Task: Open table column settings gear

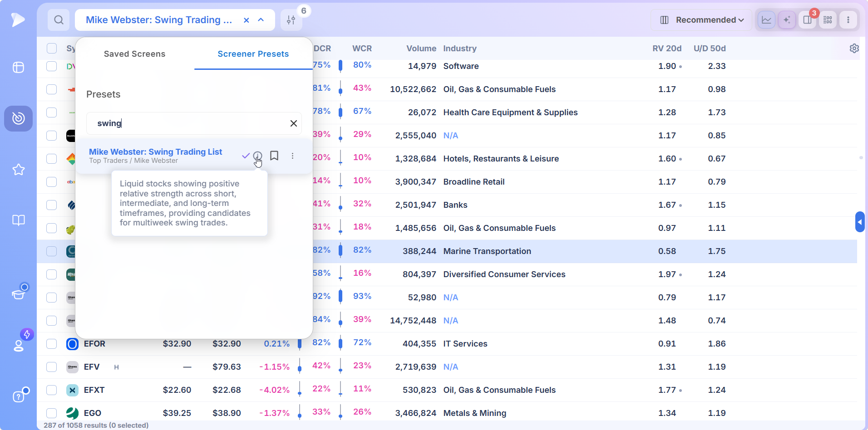Action: (854, 48)
